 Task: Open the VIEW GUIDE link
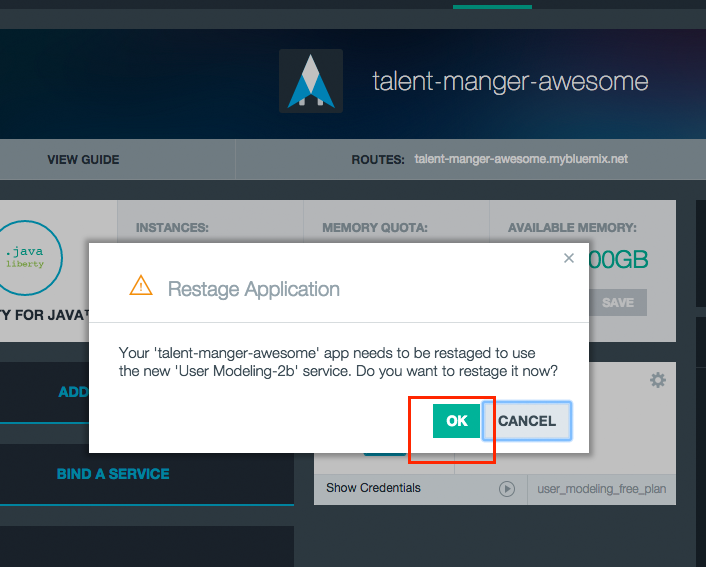tap(83, 159)
